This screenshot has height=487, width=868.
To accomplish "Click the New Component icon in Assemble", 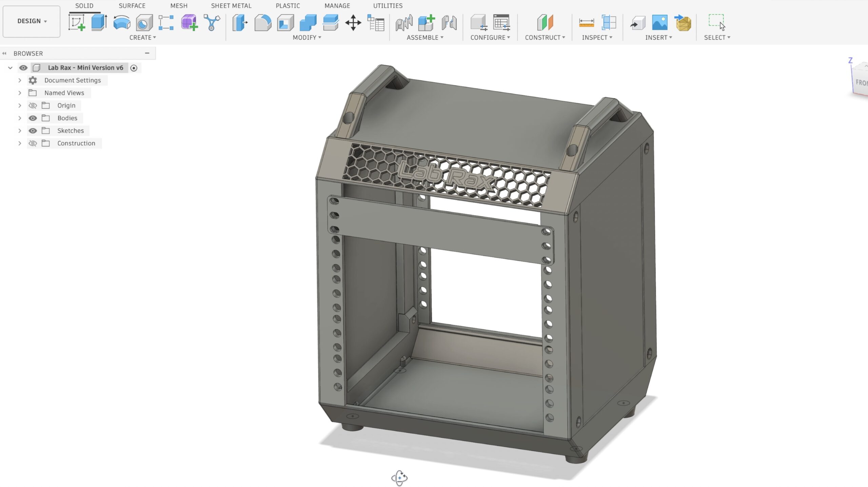I will point(426,23).
